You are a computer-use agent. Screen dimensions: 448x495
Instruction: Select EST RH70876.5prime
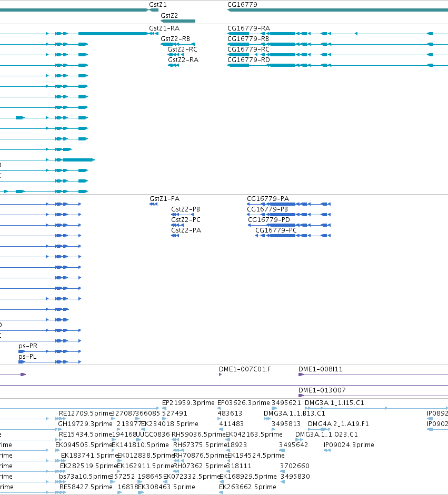[201, 456]
